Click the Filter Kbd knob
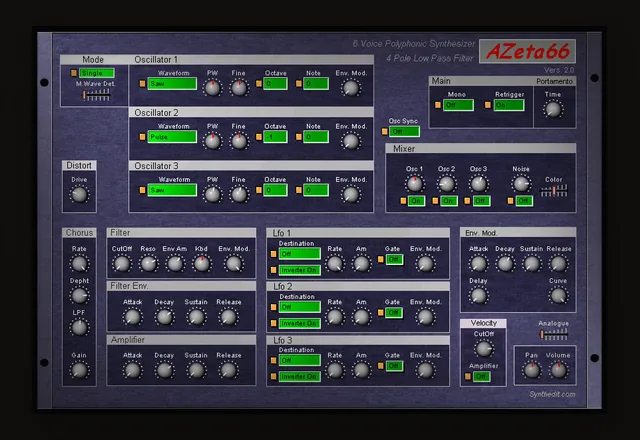This screenshot has height=440, width=640. tap(202, 264)
